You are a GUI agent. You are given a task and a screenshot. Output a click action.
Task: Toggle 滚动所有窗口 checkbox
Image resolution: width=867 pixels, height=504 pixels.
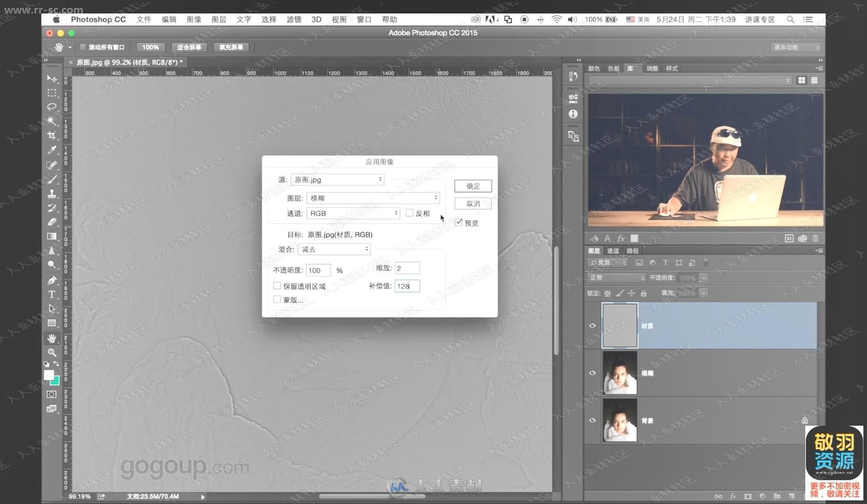(82, 47)
